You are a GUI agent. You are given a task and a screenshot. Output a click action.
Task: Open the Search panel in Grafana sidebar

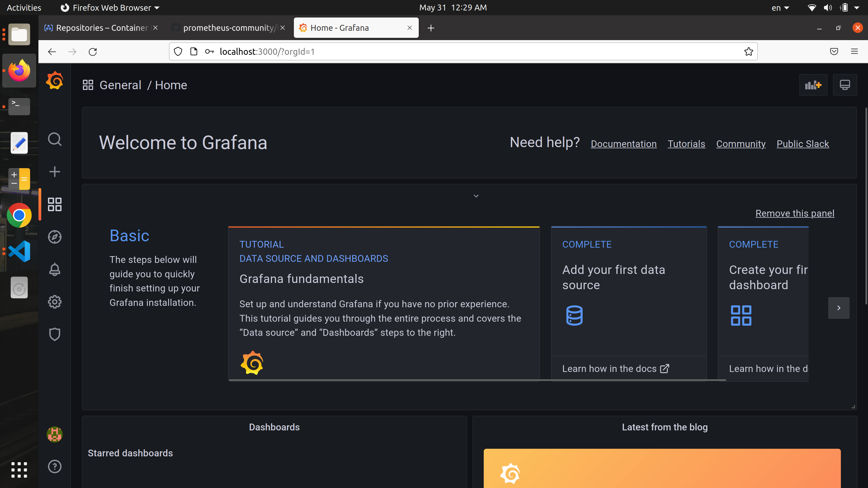click(55, 140)
